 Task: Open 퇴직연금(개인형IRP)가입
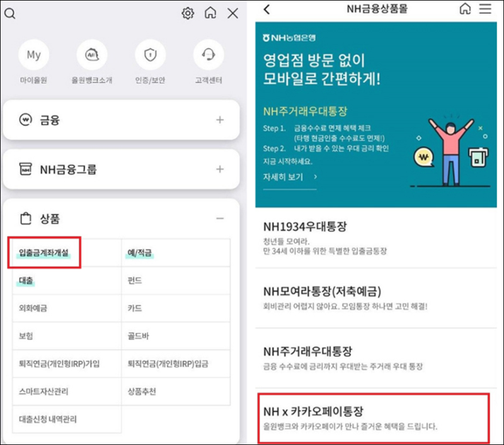(67, 364)
